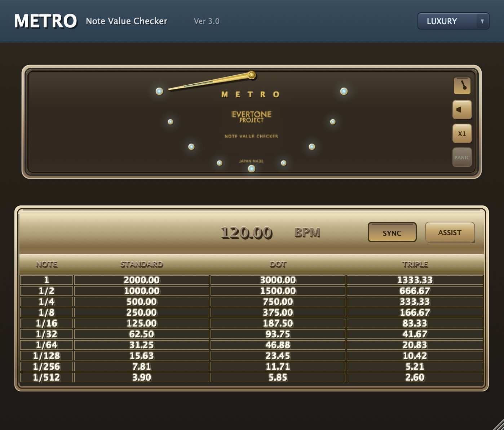Click the top-right glowing dial marker
Screen dimensions: 504x430
(343, 90)
